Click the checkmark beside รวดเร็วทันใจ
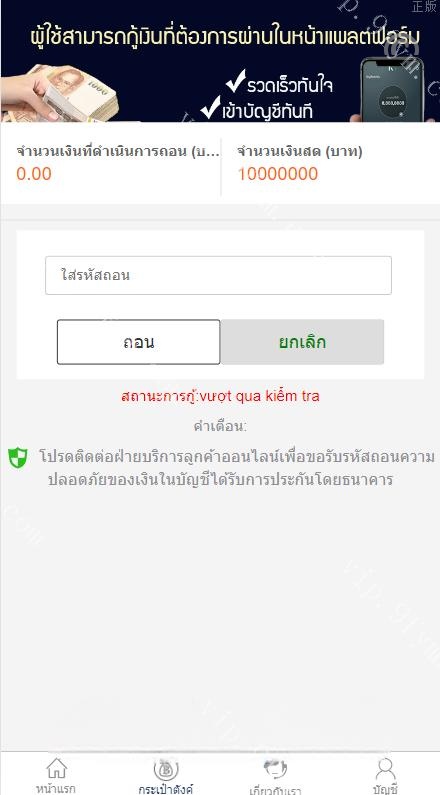The height and width of the screenshot is (795, 440). click(x=236, y=81)
